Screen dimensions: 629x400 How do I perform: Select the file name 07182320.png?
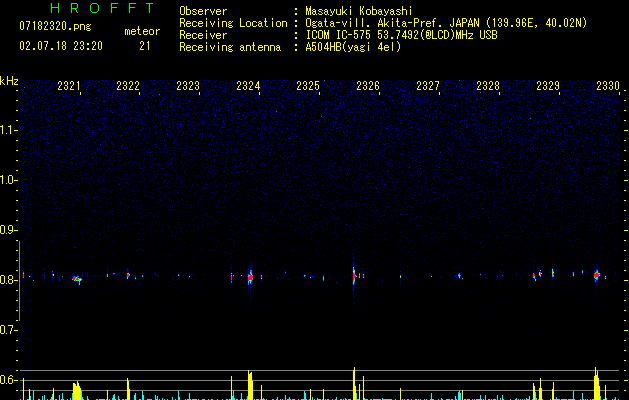[55, 27]
